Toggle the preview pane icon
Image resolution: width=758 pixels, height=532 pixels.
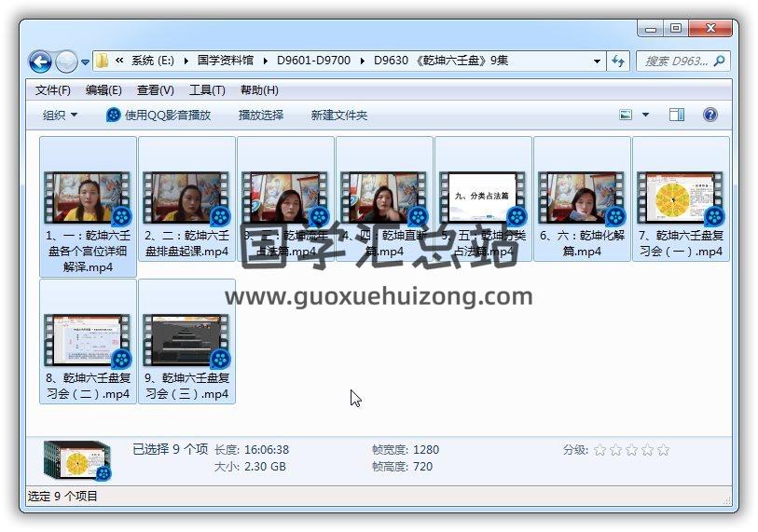(x=676, y=115)
